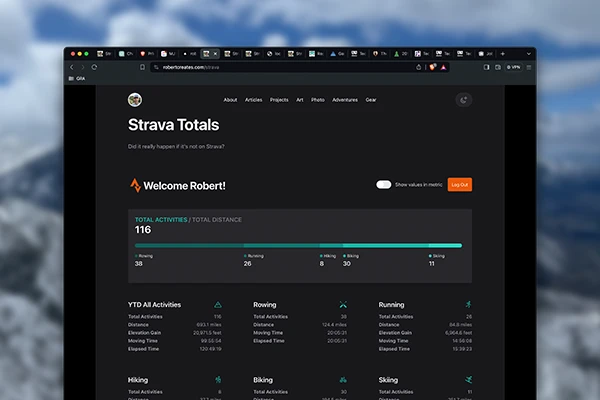Image resolution: width=600 pixels, height=400 pixels.
Task: Click the Hiking figure icon
Action: (218, 380)
